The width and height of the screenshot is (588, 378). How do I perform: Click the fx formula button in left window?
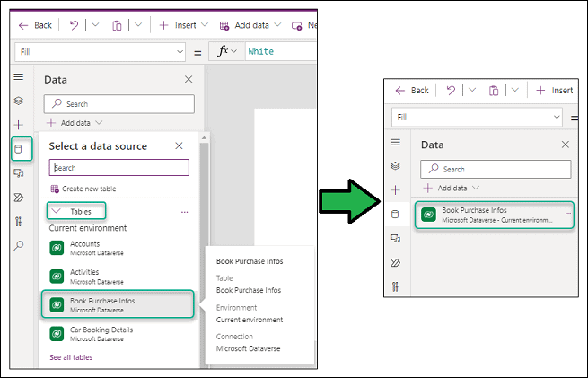click(x=227, y=51)
